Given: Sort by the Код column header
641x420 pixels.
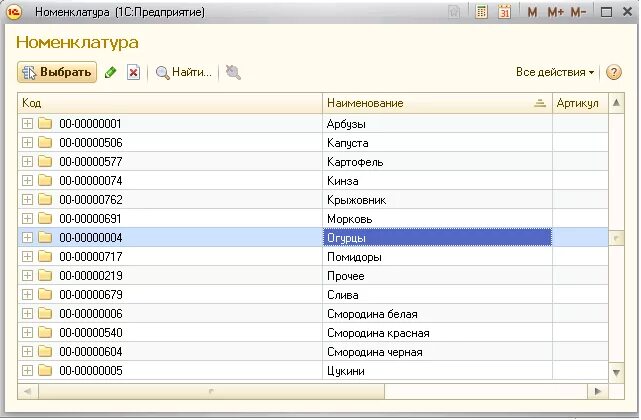Looking at the screenshot, I should tap(170, 103).
